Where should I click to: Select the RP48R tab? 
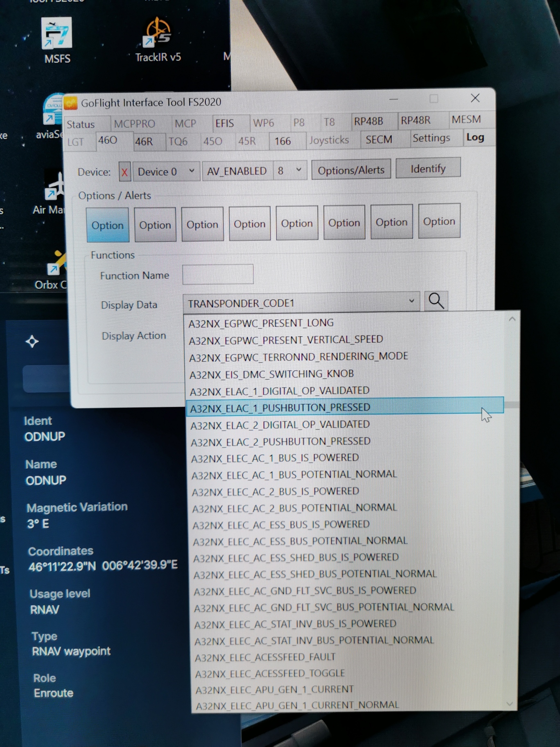[x=415, y=120]
